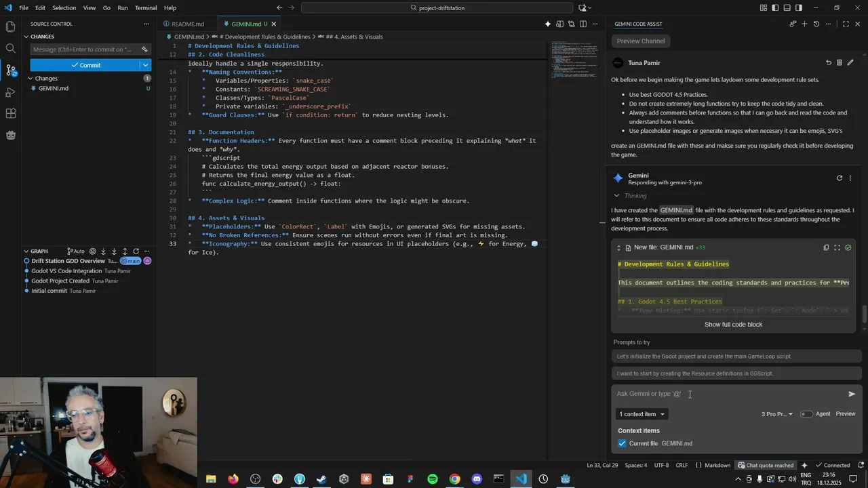Toggle the Agent switch
868x488 pixels.
(x=806, y=414)
